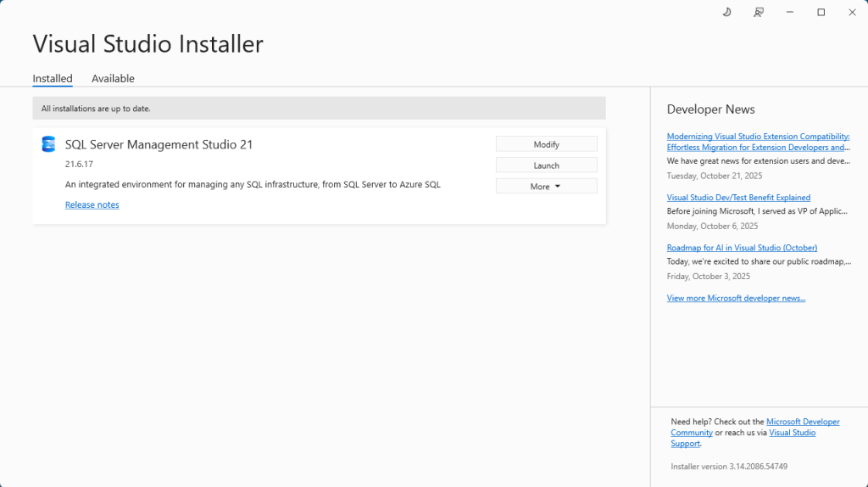Click the SQL Server Management Studio 21 title
Screen dimensions: 868x487
pyautogui.click(x=159, y=144)
